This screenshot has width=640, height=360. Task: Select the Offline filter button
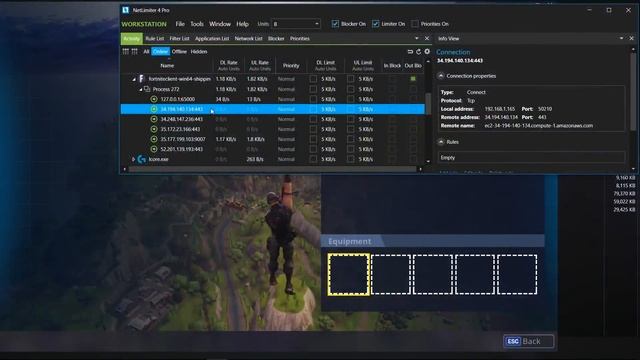click(x=179, y=51)
